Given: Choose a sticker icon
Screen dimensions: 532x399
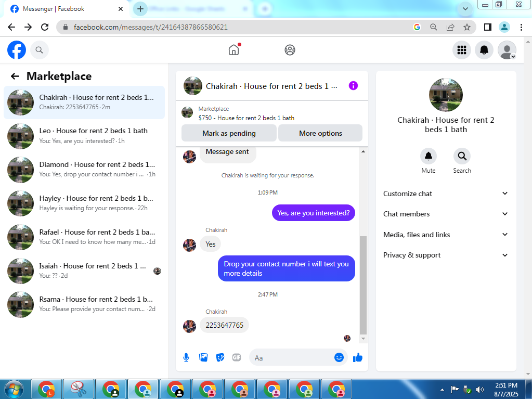Looking at the screenshot, I should [x=220, y=357].
